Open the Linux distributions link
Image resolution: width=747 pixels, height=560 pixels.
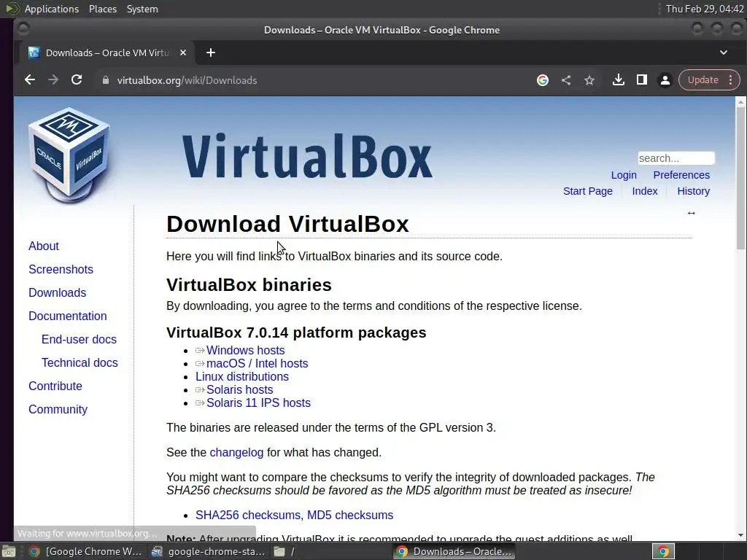tap(242, 376)
